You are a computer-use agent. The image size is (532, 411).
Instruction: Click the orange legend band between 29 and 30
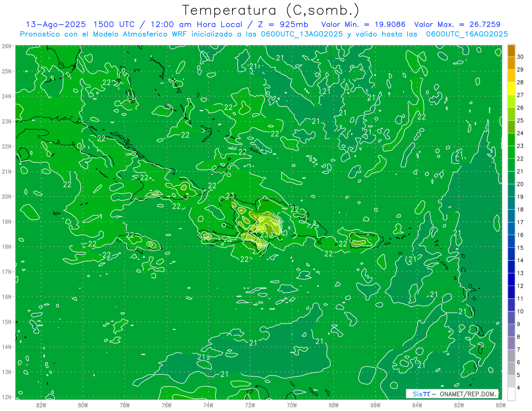click(x=511, y=63)
